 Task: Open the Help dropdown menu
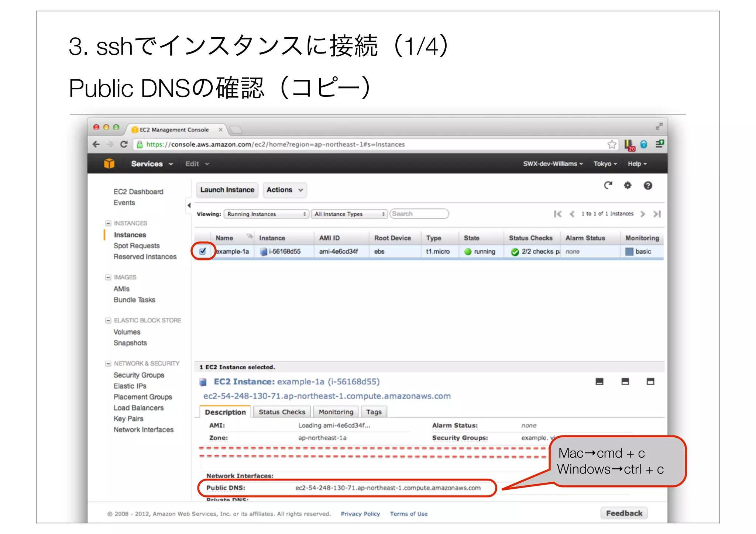(x=637, y=164)
